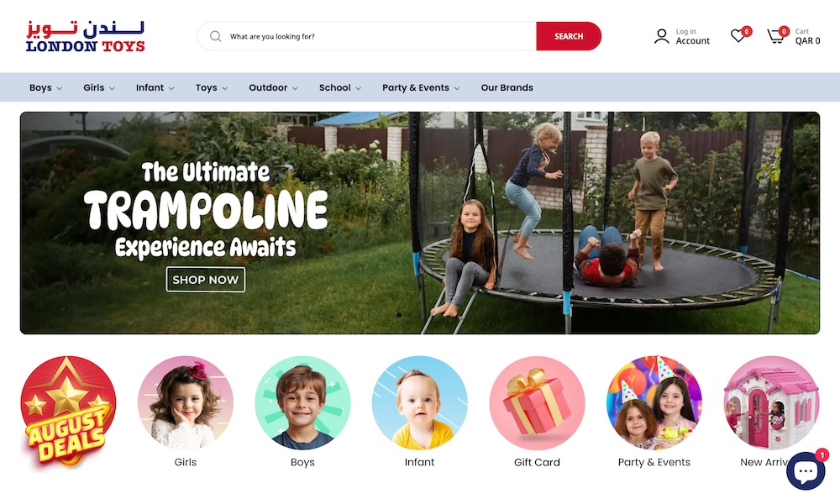Select the Gift Card category icon
The image size is (840, 504).
(x=537, y=402)
